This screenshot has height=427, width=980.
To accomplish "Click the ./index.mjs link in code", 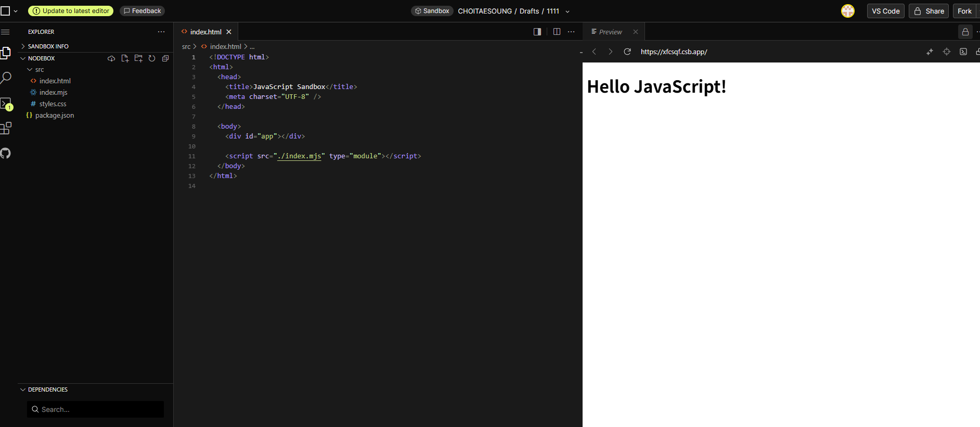I will click(299, 156).
